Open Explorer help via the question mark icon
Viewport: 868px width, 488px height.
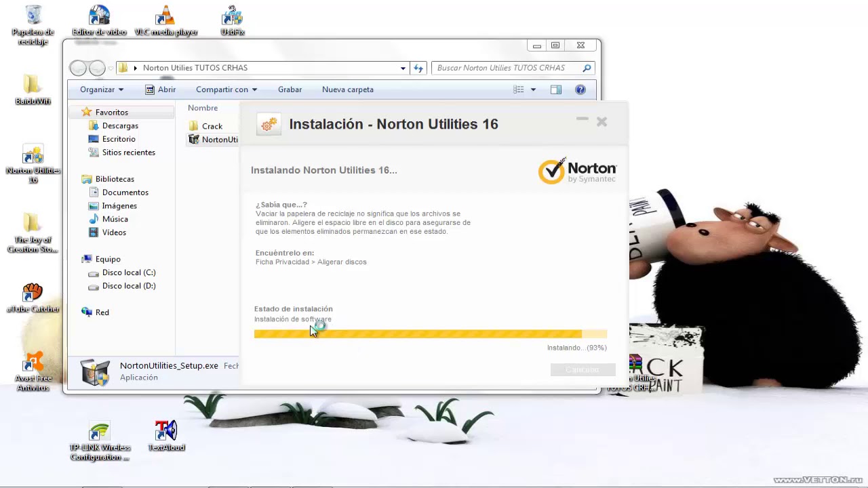point(580,89)
